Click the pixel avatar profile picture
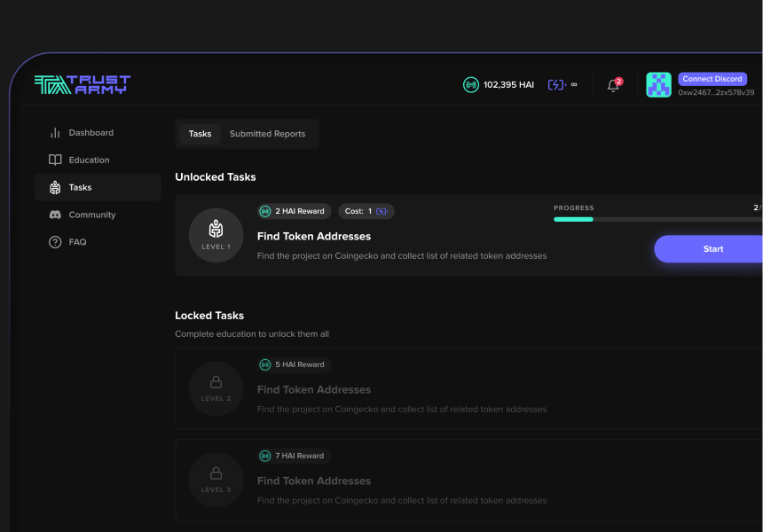The width and height of the screenshot is (763, 532). (x=658, y=84)
